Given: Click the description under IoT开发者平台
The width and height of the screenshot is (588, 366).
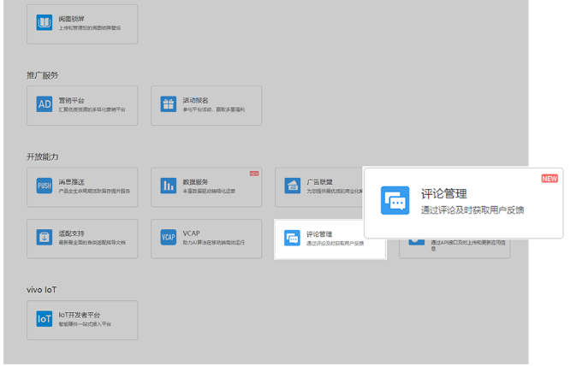Looking at the screenshot, I should tap(85, 324).
